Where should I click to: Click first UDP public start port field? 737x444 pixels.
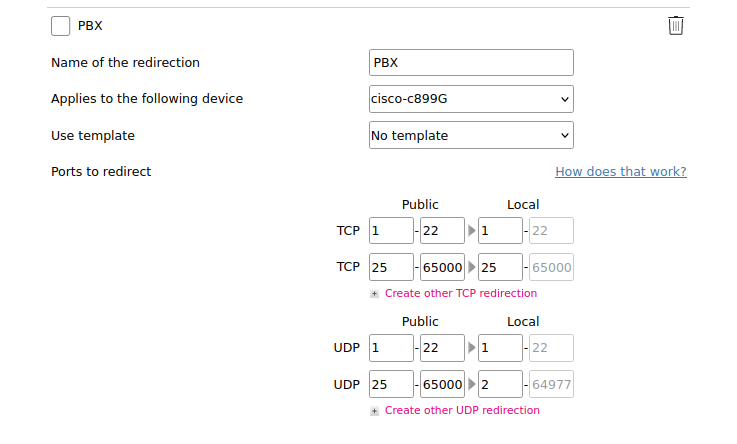tap(391, 348)
